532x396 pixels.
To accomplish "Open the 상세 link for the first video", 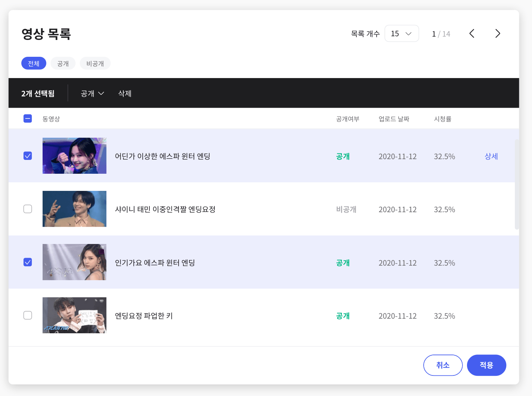I will tap(491, 156).
